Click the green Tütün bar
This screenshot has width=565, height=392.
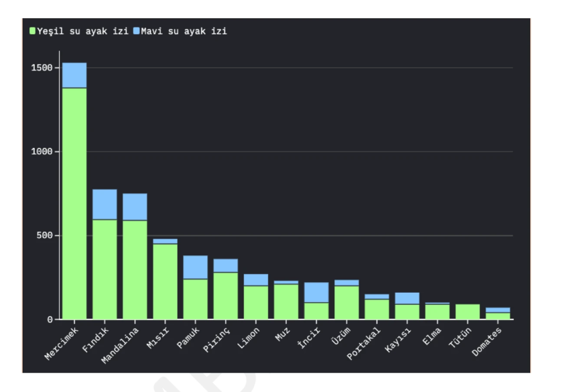pos(467,312)
